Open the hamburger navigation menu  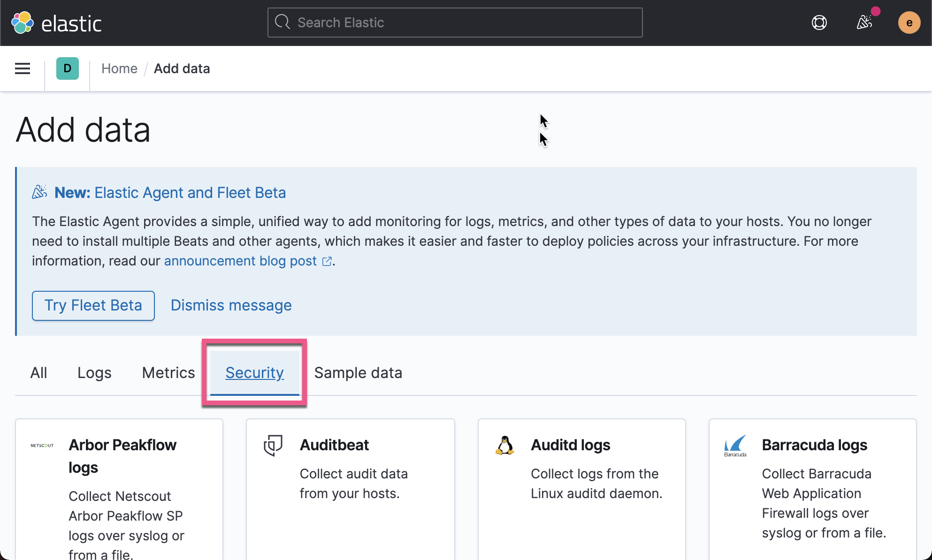coord(22,68)
